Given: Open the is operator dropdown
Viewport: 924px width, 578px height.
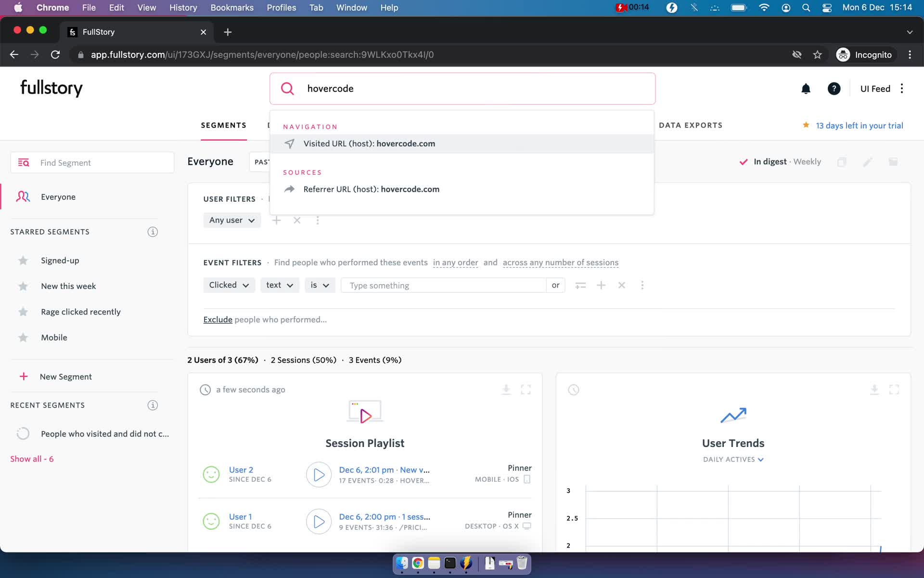Looking at the screenshot, I should [320, 285].
